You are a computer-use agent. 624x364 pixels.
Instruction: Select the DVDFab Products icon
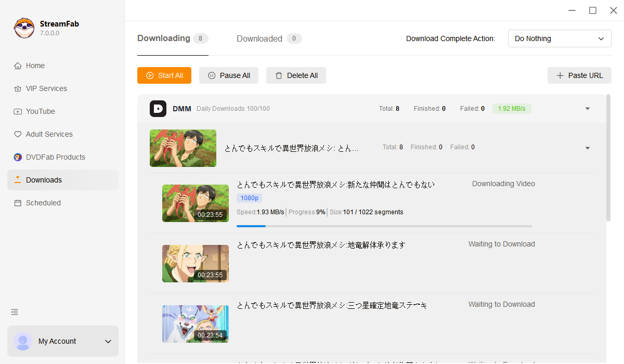pyautogui.click(x=18, y=157)
